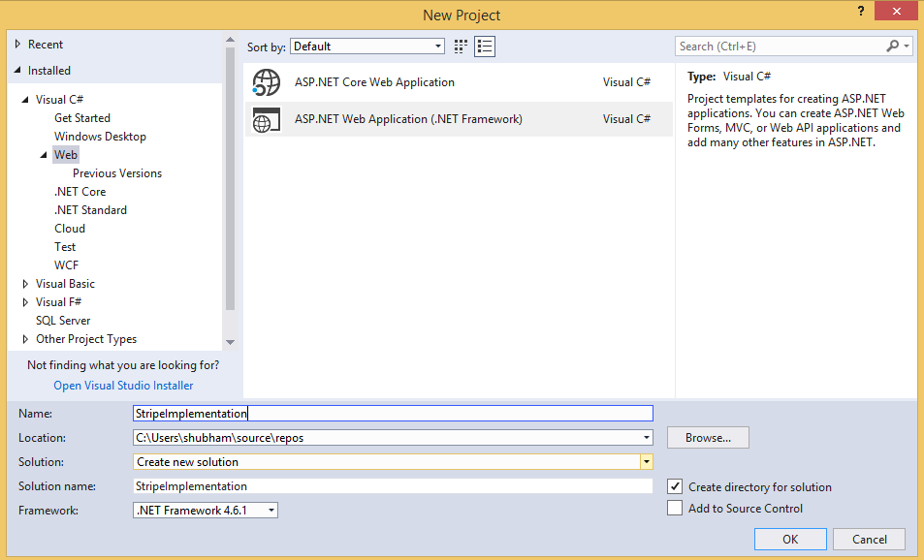The image size is (924, 560).
Task: Select ASP.NET Web Application (.NET Framework) template
Action: (459, 119)
